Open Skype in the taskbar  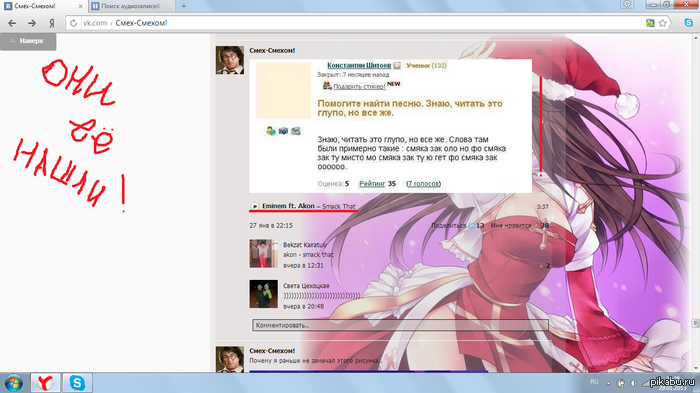tap(77, 383)
